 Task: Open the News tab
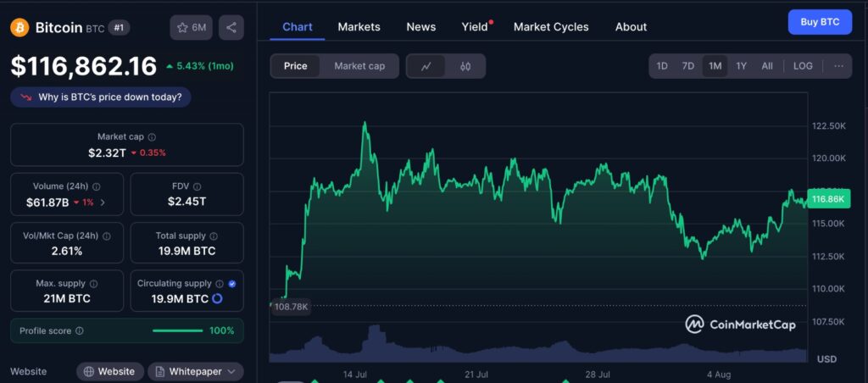click(x=420, y=26)
